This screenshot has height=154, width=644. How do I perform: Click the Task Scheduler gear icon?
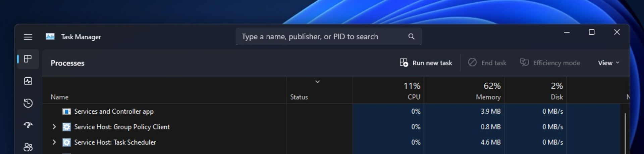pyautogui.click(x=67, y=143)
